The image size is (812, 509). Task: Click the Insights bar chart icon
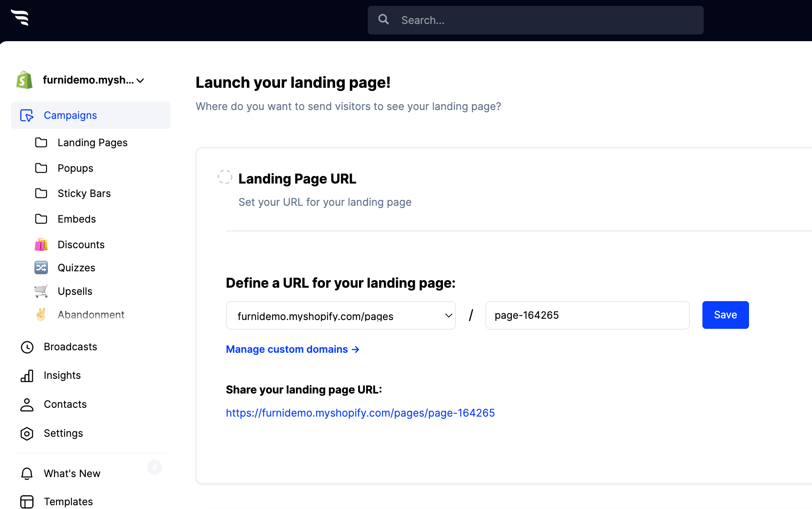(x=27, y=376)
